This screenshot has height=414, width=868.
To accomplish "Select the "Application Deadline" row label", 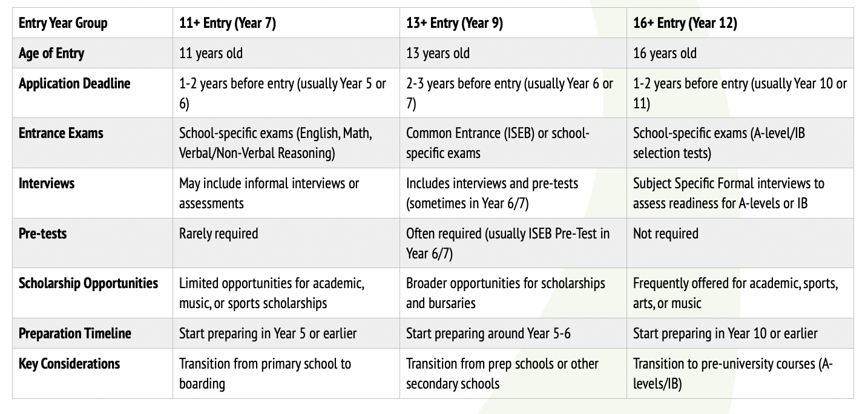I will point(74,84).
